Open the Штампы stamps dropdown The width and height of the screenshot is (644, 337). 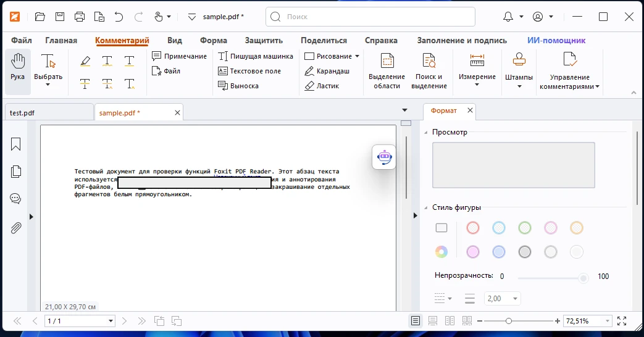tap(519, 86)
